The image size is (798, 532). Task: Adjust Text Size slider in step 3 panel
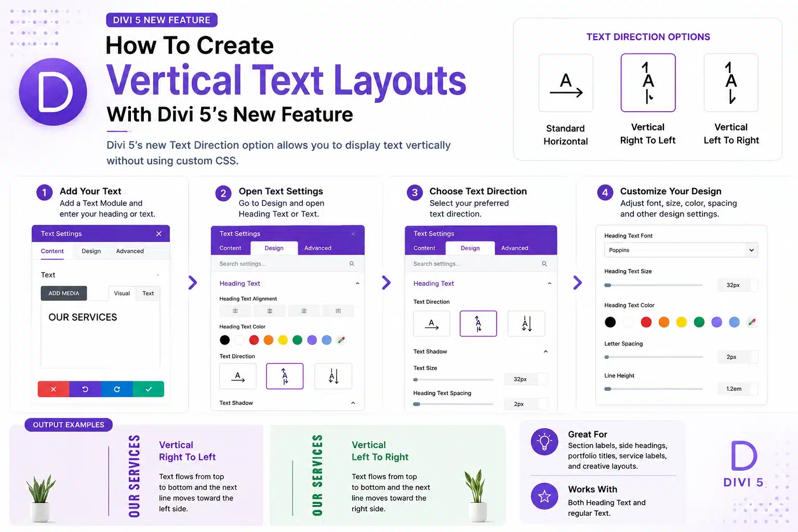454,379
